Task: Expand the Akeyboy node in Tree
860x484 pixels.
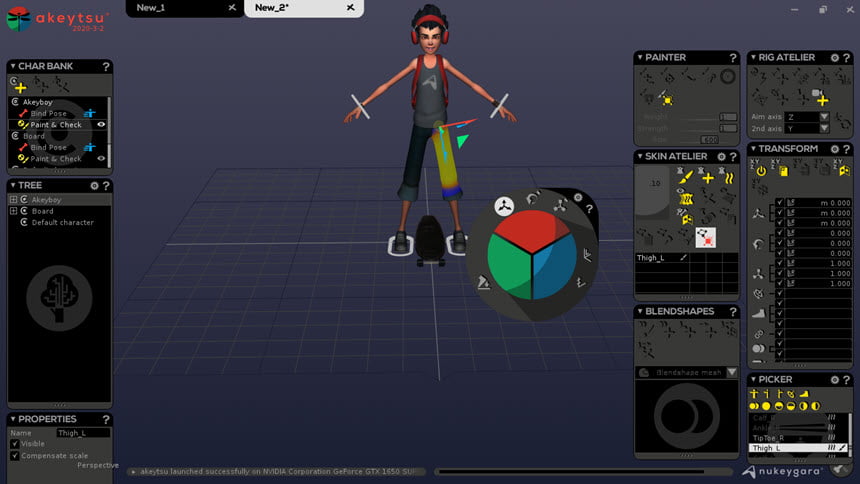Action: (13, 200)
